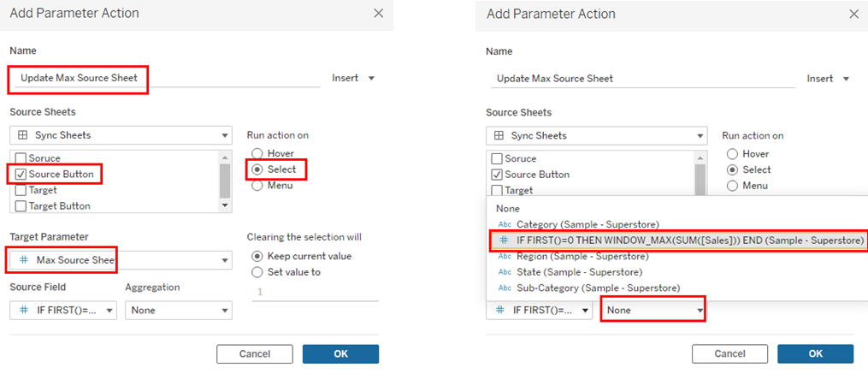
Task: Open the Aggregation None dropdown in left dialog
Action: click(x=178, y=310)
